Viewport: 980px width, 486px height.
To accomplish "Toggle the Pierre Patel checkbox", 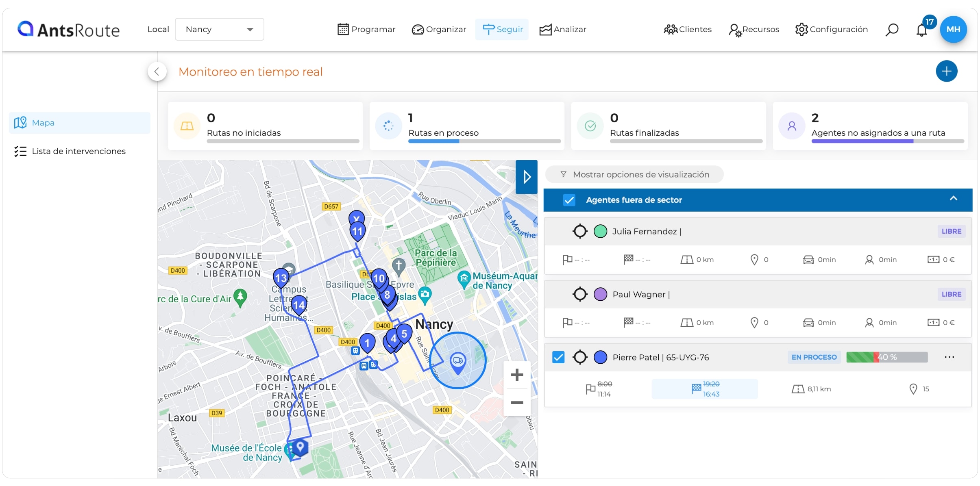I will (558, 357).
